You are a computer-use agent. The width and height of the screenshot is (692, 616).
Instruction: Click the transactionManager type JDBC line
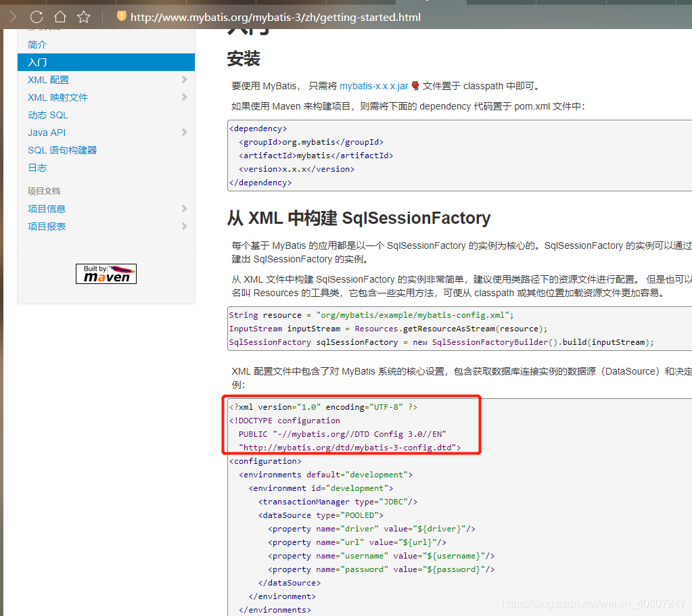338,502
